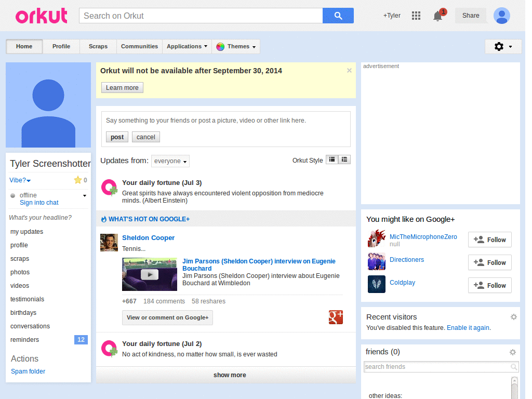
Task: Click Enable it again link
Action: click(468, 328)
